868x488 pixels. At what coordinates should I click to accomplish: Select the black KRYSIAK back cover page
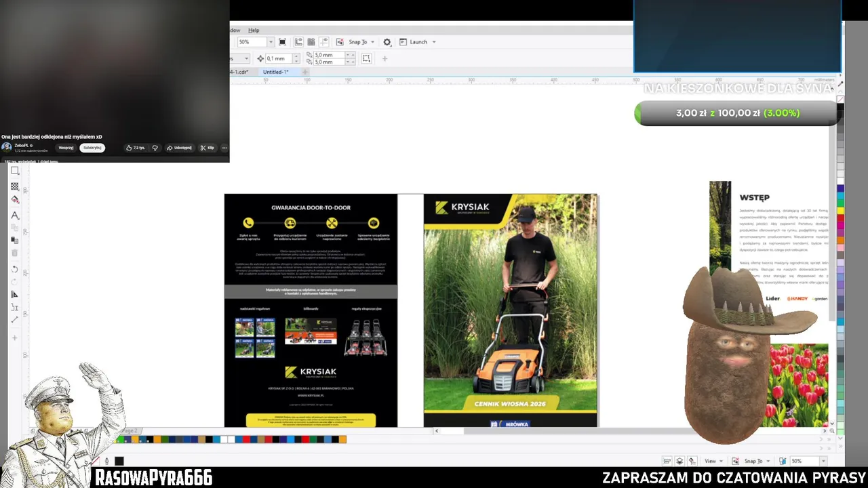311,310
